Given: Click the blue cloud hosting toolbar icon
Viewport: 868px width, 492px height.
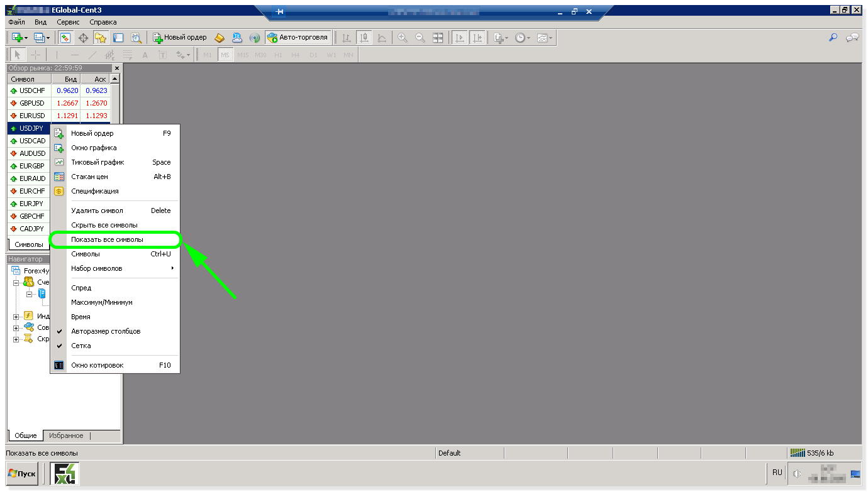Looking at the screenshot, I should (x=237, y=38).
